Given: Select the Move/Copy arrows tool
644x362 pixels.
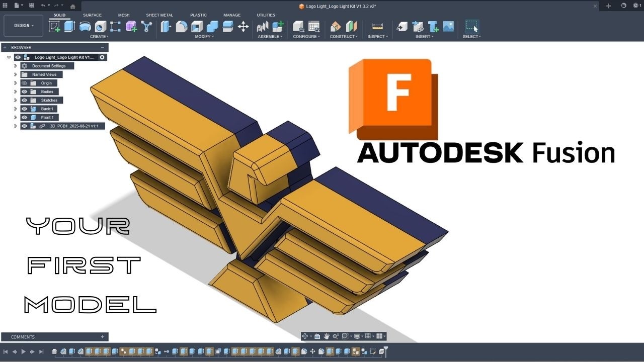Looking at the screenshot, I should point(243,26).
